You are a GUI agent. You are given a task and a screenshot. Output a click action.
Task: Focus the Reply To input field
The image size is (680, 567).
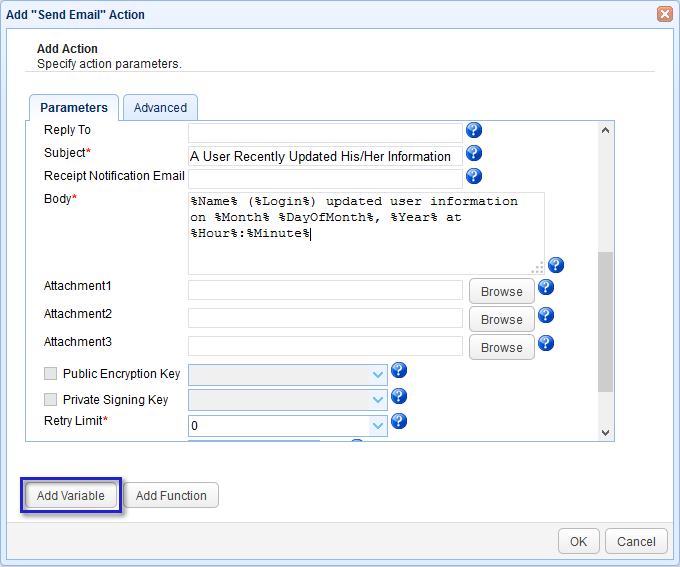tap(325, 133)
